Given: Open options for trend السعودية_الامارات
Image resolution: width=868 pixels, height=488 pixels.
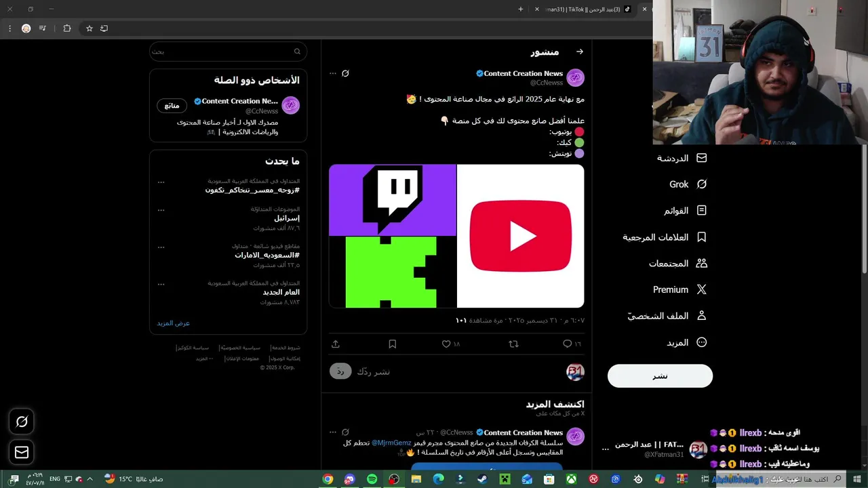Looking at the screenshot, I should point(161,247).
